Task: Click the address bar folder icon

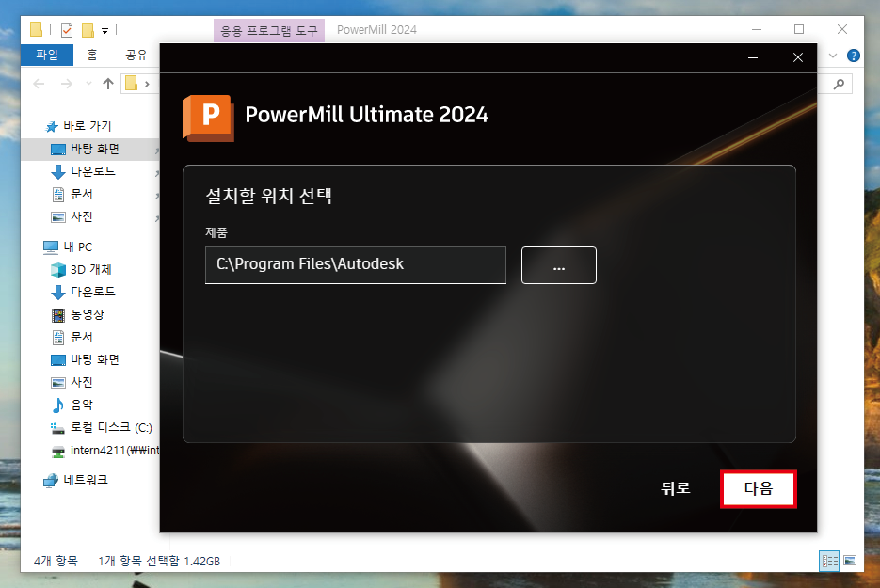Action: (x=132, y=84)
